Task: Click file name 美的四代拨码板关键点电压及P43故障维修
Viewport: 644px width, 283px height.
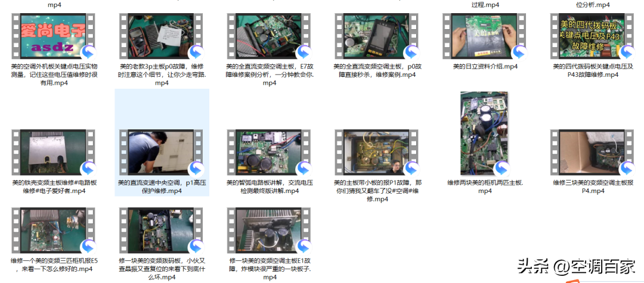Action: 592,70
